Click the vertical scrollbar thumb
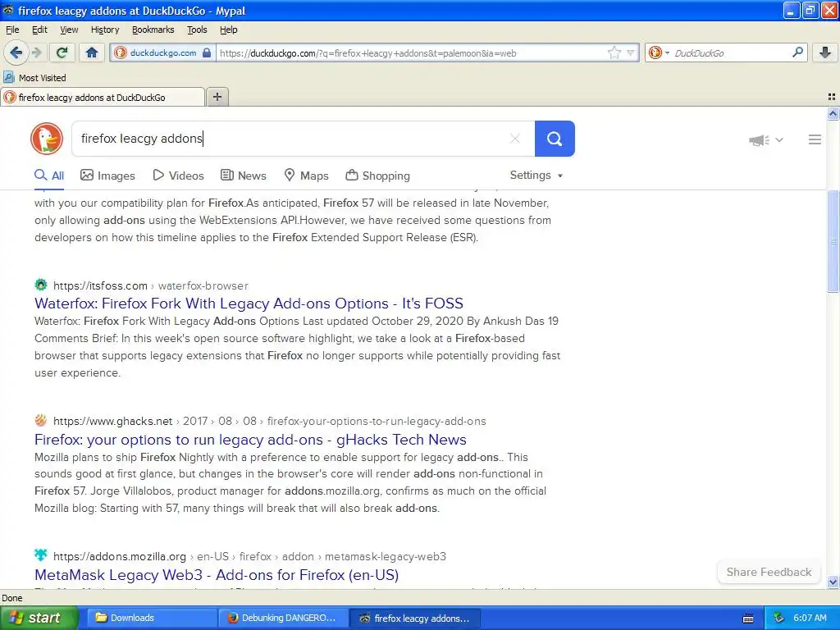Viewport: 840px width, 630px height. coord(833,241)
